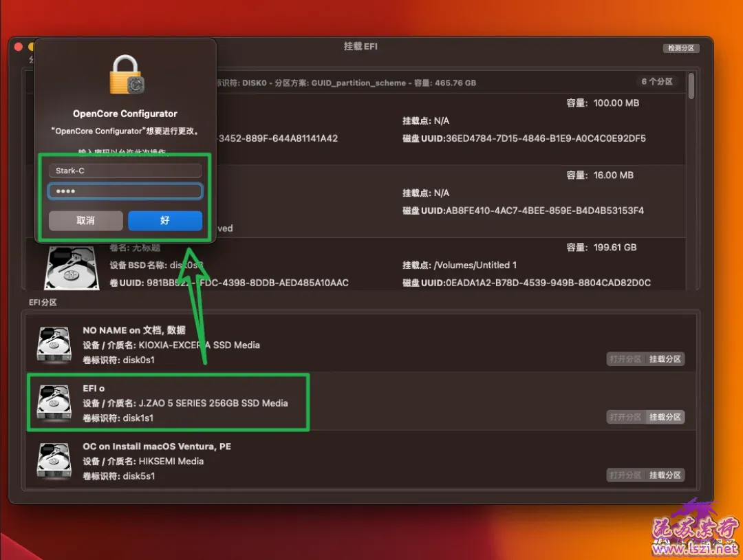Click the red close window button
This screenshot has width=743, height=560.
pos(19,46)
